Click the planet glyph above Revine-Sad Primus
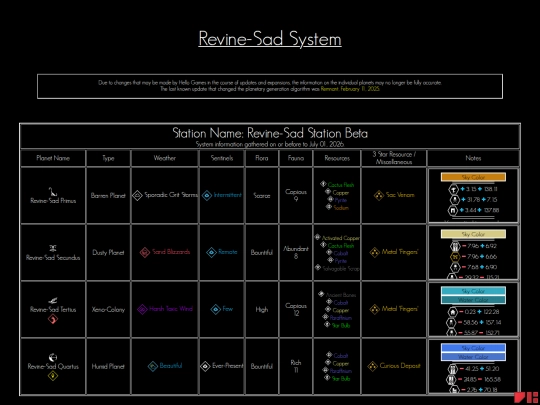The image size is (540, 405). (x=53, y=192)
